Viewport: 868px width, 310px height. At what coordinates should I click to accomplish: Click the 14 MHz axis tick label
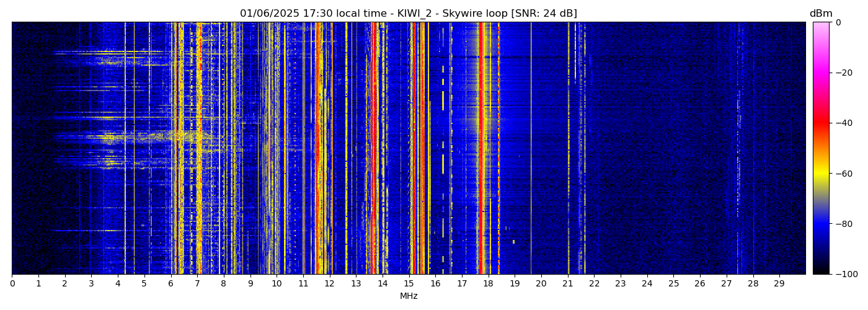click(x=383, y=283)
